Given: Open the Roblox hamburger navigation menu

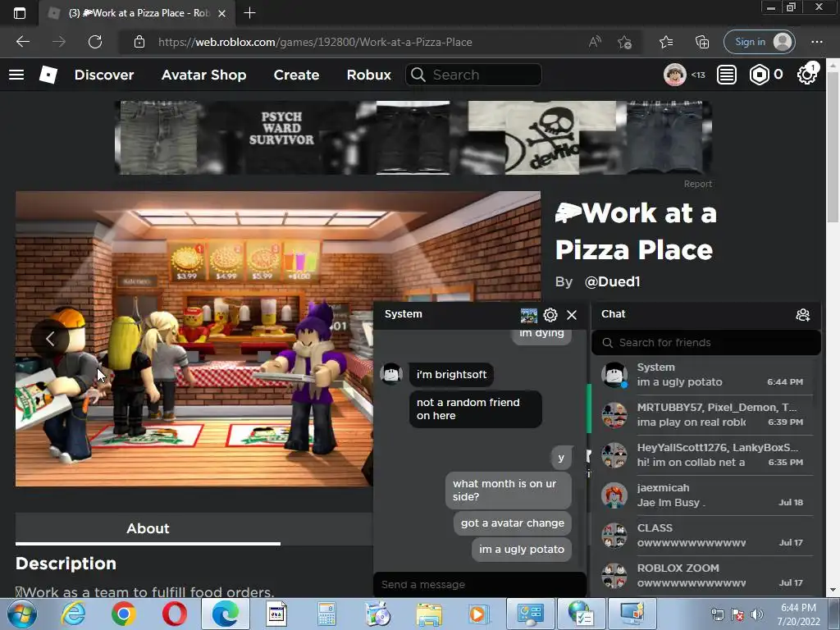Looking at the screenshot, I should (16, 75).
